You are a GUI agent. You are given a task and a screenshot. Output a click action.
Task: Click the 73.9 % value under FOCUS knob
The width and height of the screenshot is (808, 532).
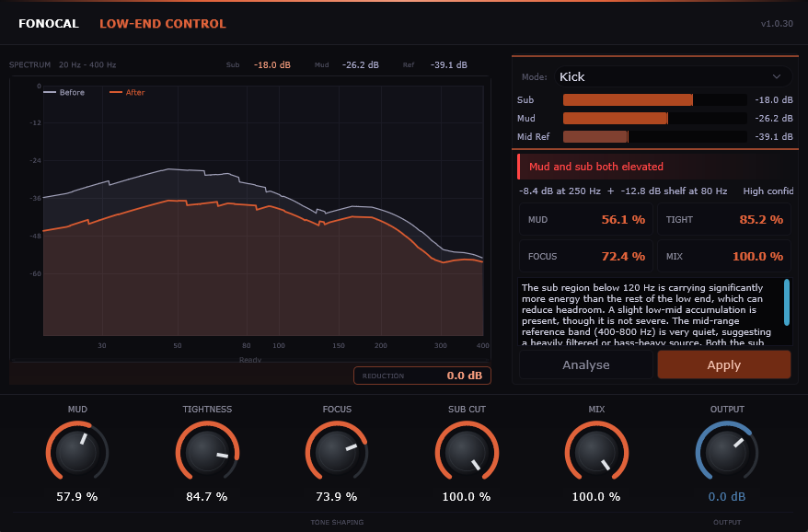pyautogui.click(x=337, y=497)
